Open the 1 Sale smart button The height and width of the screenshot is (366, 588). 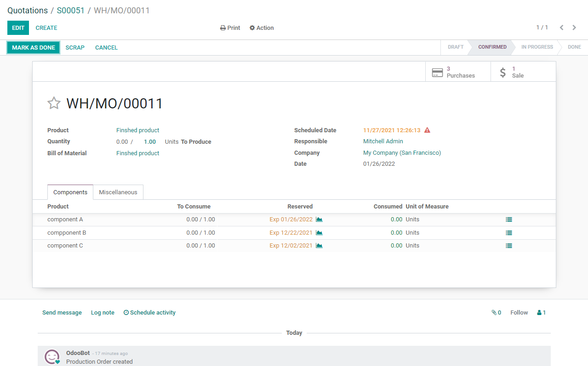pyautogui.click(x=523, y=72)
